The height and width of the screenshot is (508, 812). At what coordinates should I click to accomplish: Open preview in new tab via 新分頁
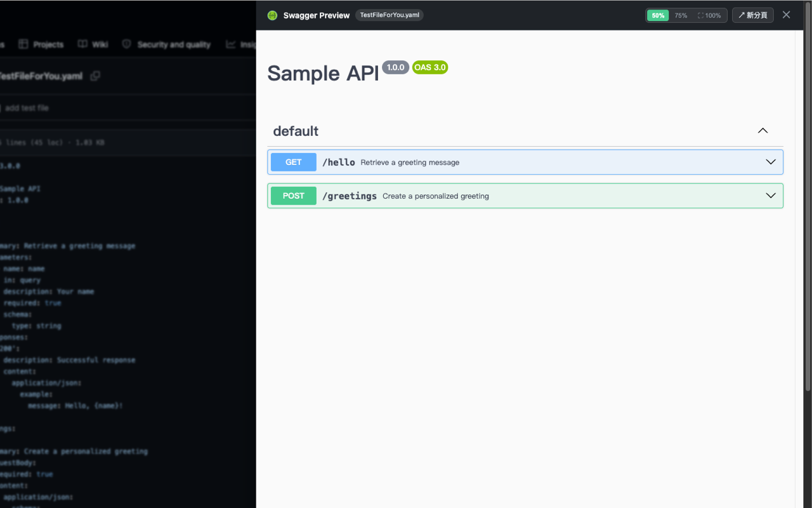click(753, 15)
